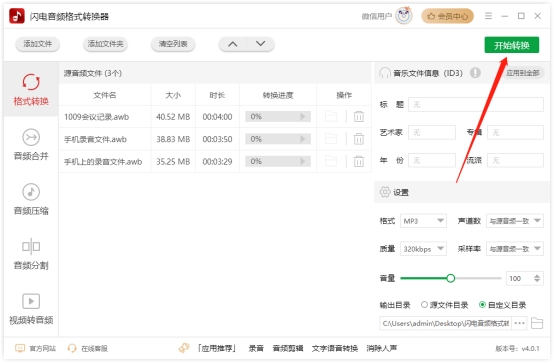Open the 消除人声 recommended app
The height and width of the screenshot is (363, 554).
coord(382,348)
